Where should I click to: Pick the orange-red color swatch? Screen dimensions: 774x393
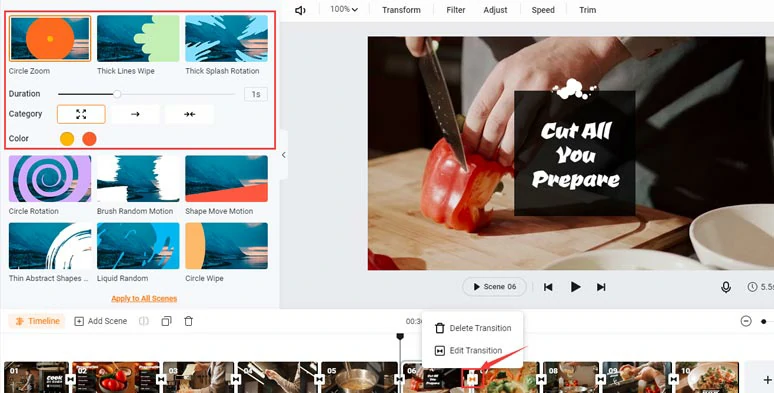(89, 139)
